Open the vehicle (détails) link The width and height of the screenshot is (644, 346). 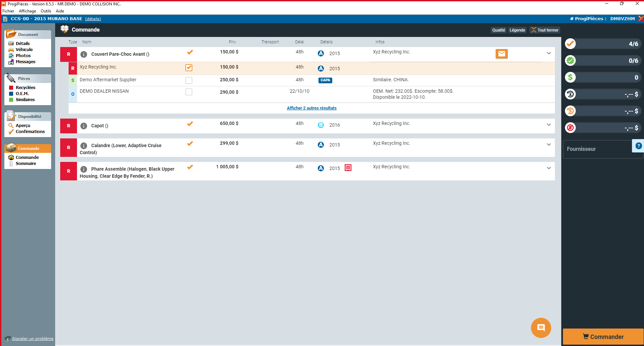[x=93, y=19]
